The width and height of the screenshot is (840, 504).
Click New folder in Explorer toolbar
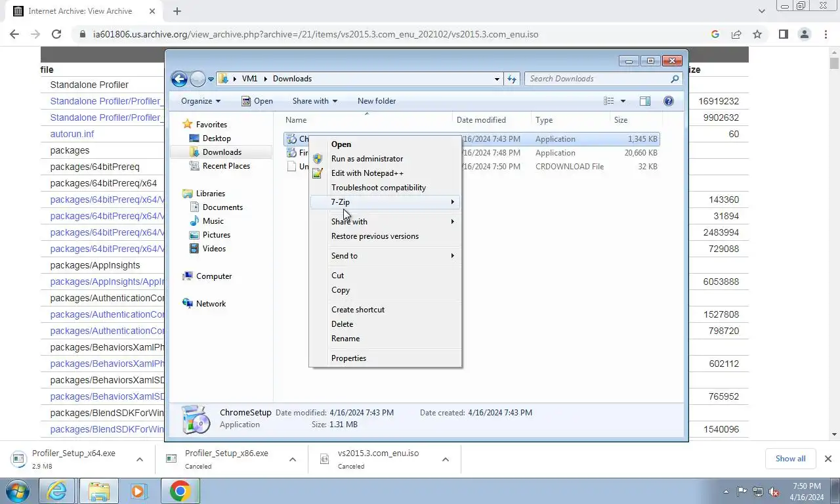pos(377,101)
